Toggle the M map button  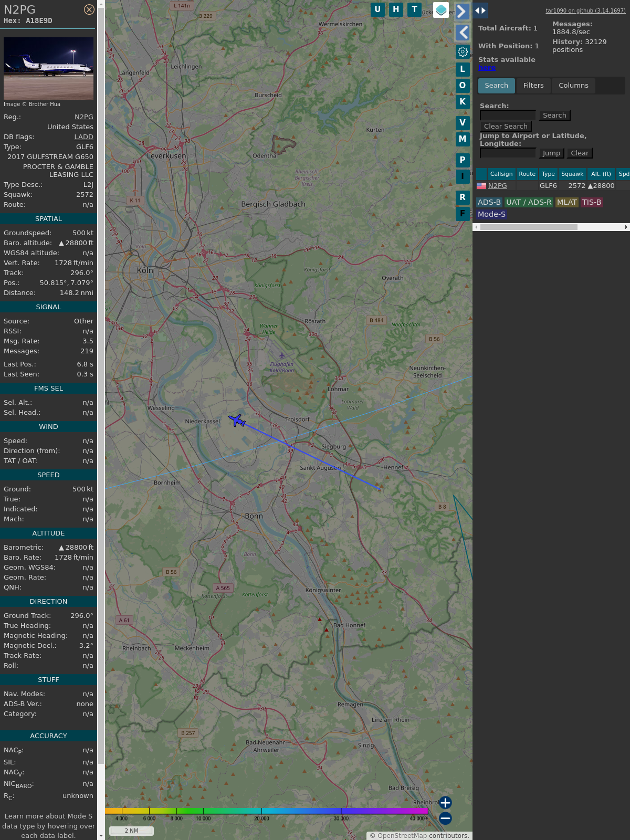(463, 139)
